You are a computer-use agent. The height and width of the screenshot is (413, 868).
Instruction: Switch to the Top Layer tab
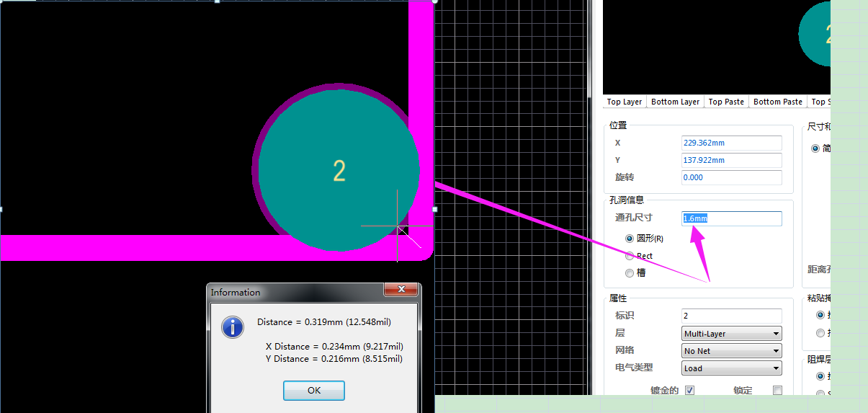point(625,102)
